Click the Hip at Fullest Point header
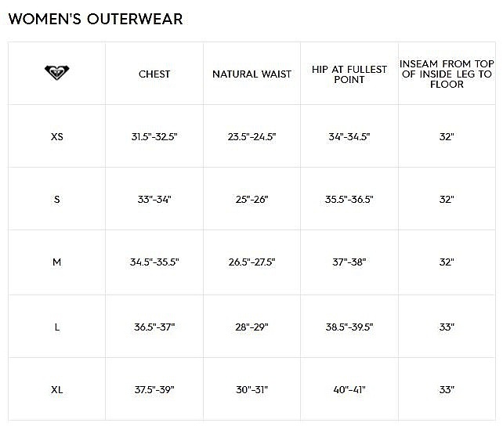The width and height of the screenshot is (503, 448). pyautogui.click(x=349, y=74)
